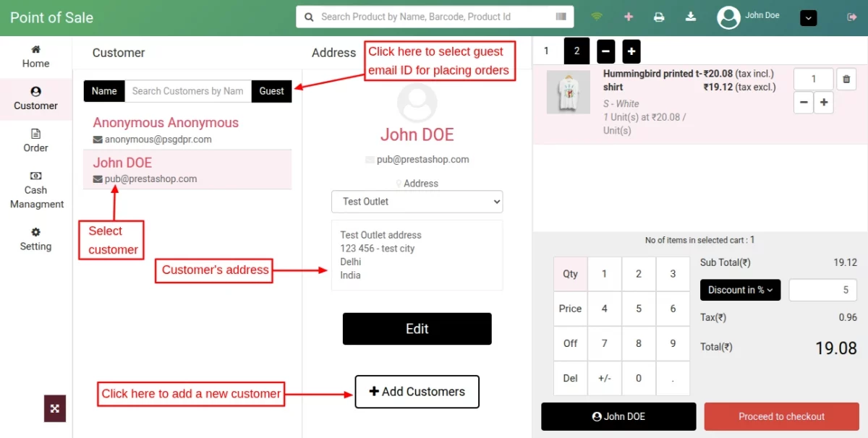This screenshot has width=868, height=438.
Task: Open the Test Outlet address dropdown
Action: tap(417, 202)
